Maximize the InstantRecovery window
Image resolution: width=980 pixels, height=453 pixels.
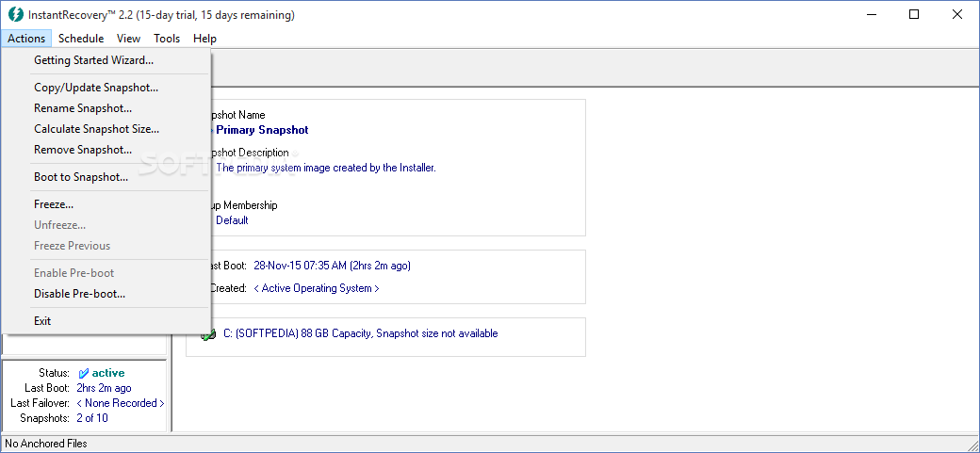point(914,14)
